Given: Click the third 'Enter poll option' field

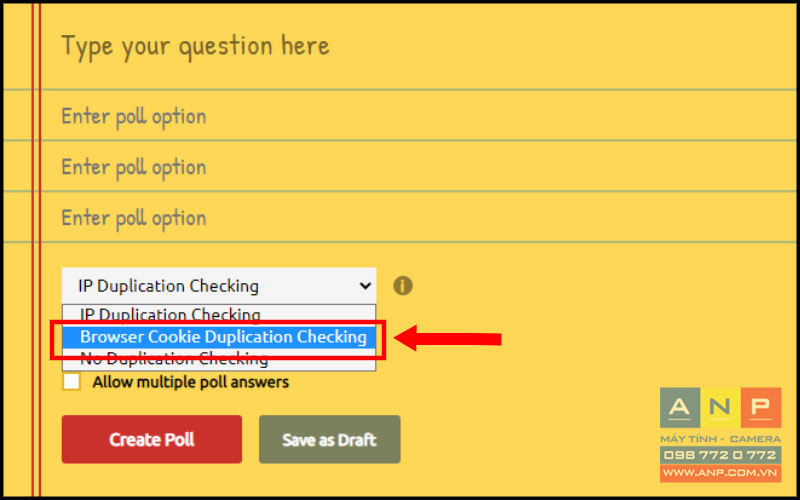Looking at the screenshot, I should 418,218.
